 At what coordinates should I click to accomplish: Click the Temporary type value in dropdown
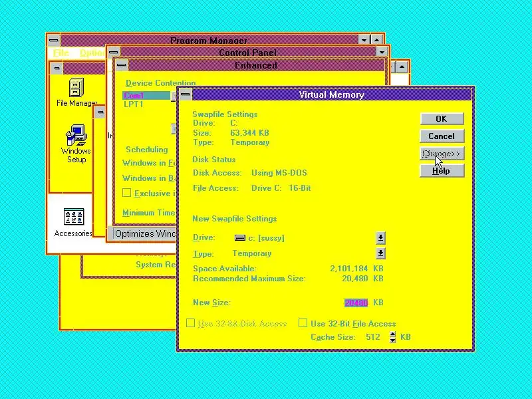pos(252,253)
